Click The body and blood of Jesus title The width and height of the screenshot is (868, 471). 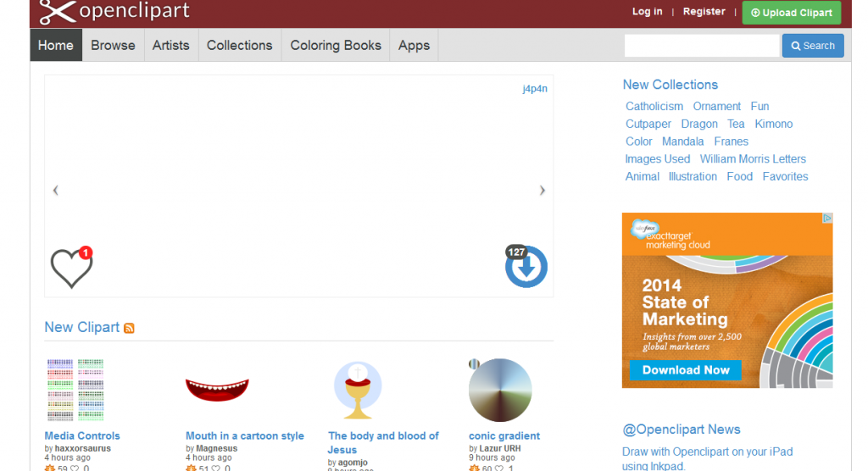[383, 443]
